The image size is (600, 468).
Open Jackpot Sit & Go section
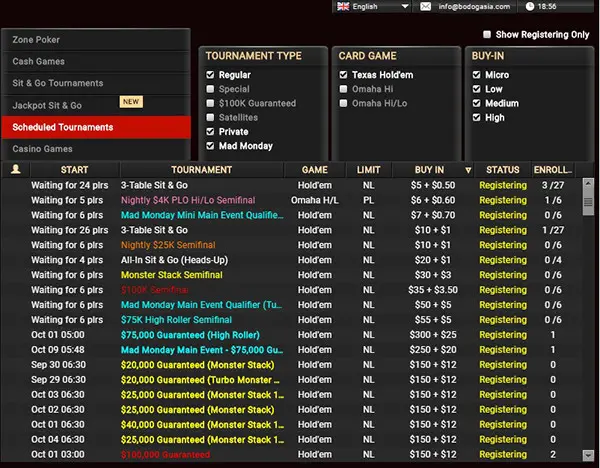(96, 105)
